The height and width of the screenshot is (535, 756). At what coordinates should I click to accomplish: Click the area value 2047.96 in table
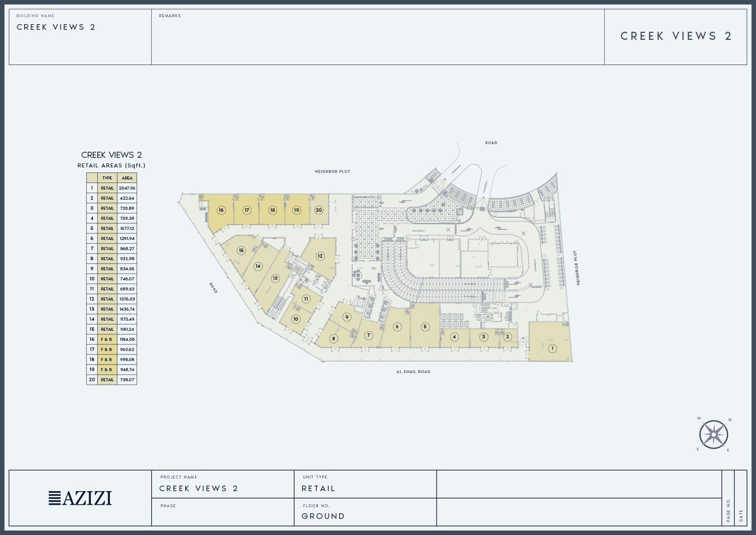(x=127, y=188)
